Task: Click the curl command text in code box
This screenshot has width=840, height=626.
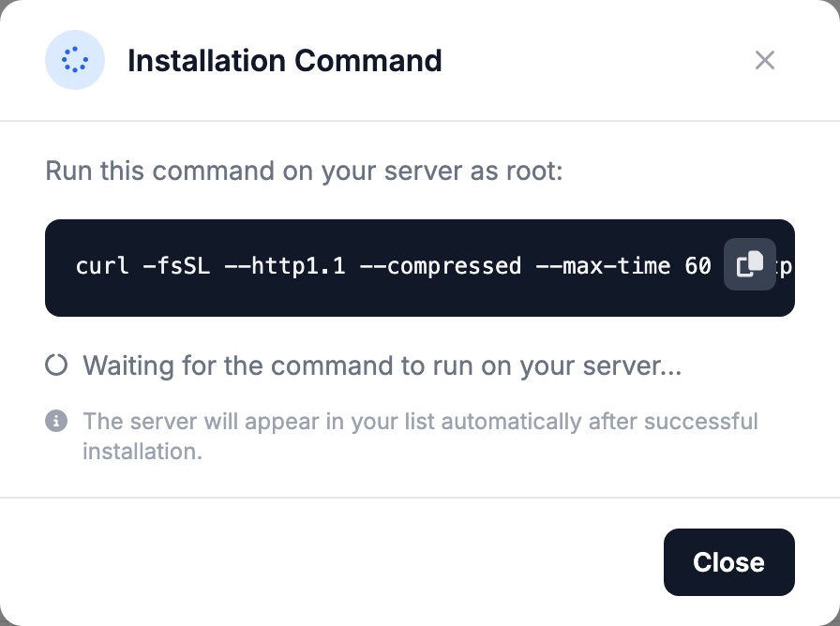Action: (394, 265)
